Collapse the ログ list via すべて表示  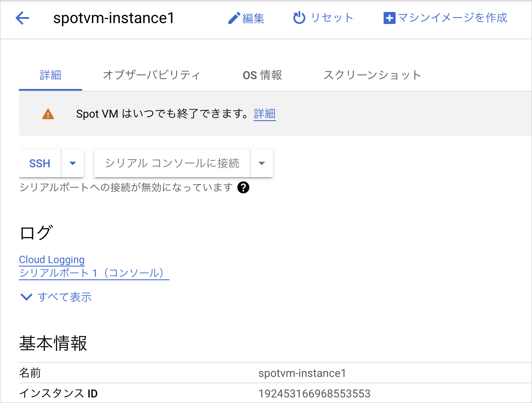pos(63,297)
